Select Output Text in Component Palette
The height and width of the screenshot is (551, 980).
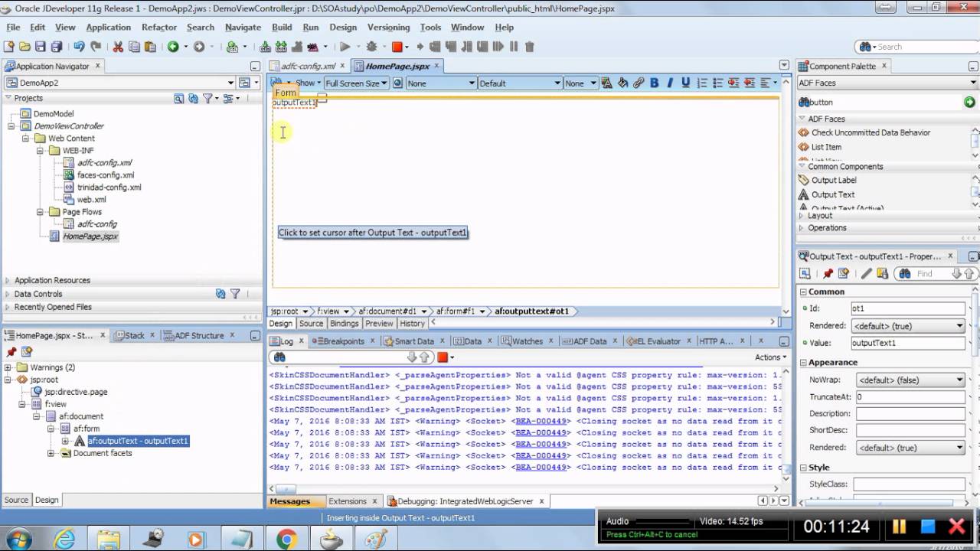(x=833, y=194)
